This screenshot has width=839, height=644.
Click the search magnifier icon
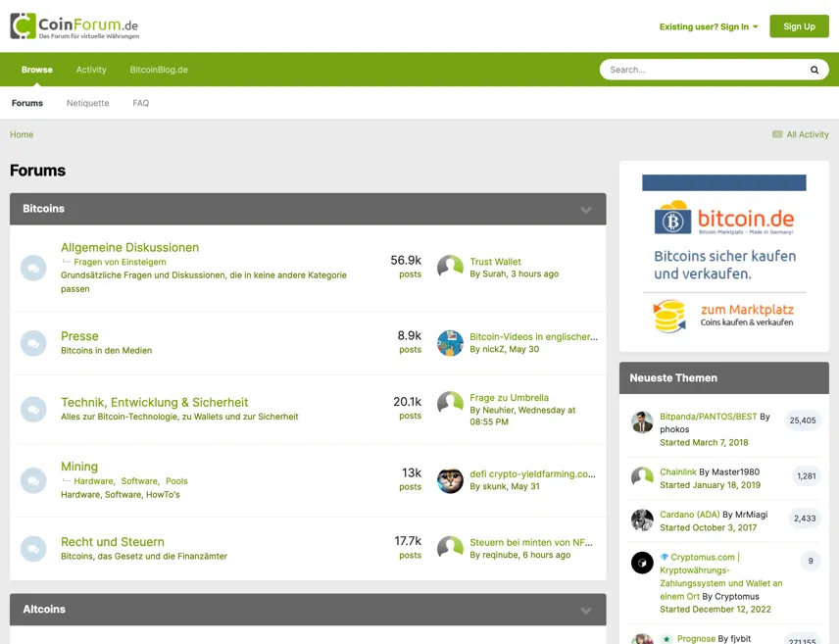(x=814, y=70)
